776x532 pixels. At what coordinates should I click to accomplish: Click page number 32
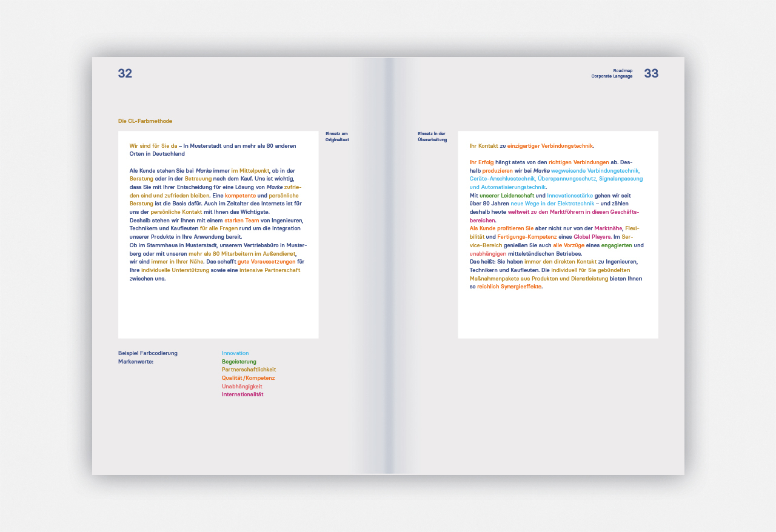coord(125,74)
